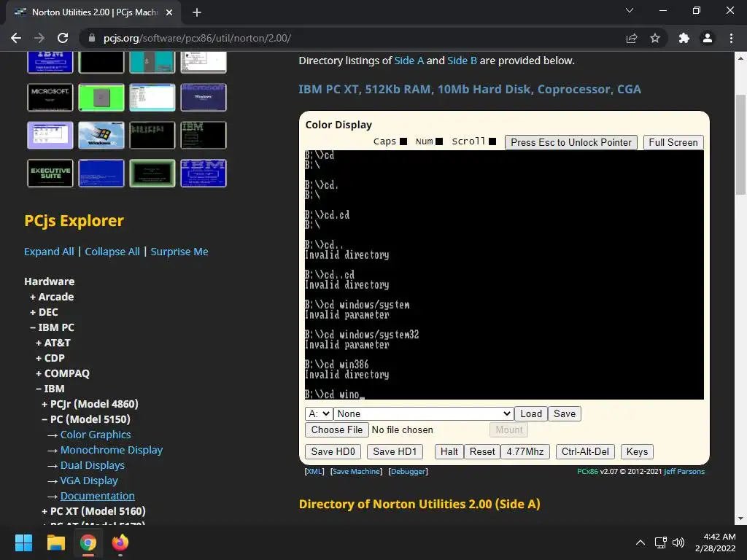Image resolution: width=747 pixels, height=560 pixels.
Task: Click the Save HD1 button
Action: pyautogui.click(x=395, y=451)
